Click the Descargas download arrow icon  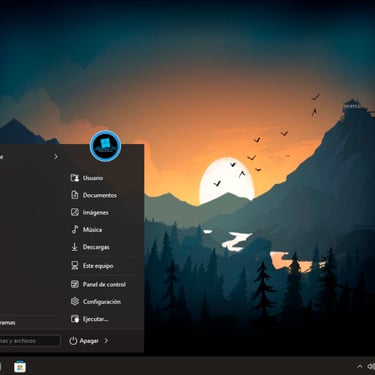point(75,247)
